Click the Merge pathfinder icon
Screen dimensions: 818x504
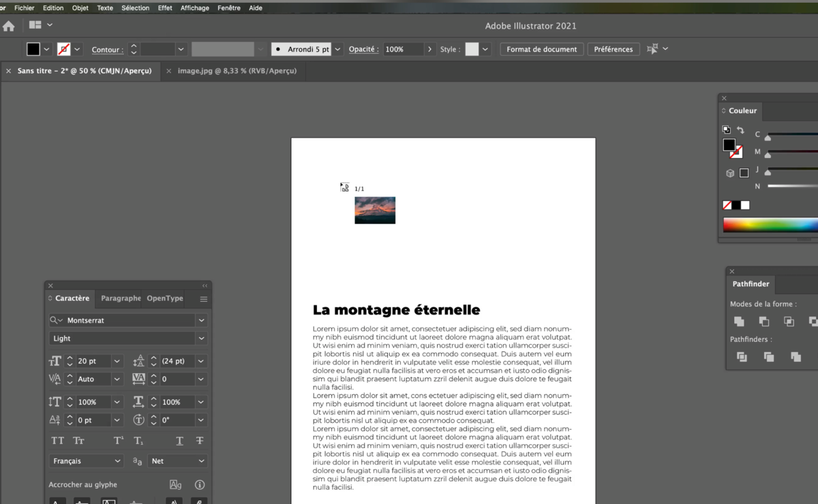click(x=796, y=357)
